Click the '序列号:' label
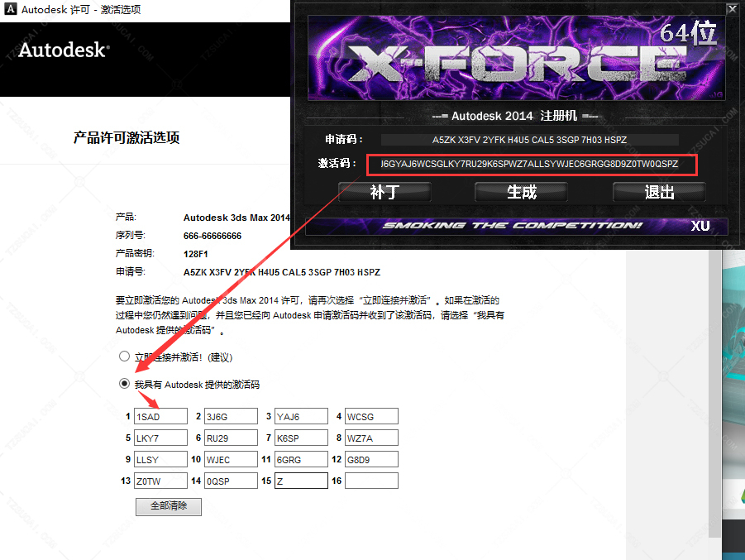The width and height of the screenshot is (745, 560). click(130, 235)
